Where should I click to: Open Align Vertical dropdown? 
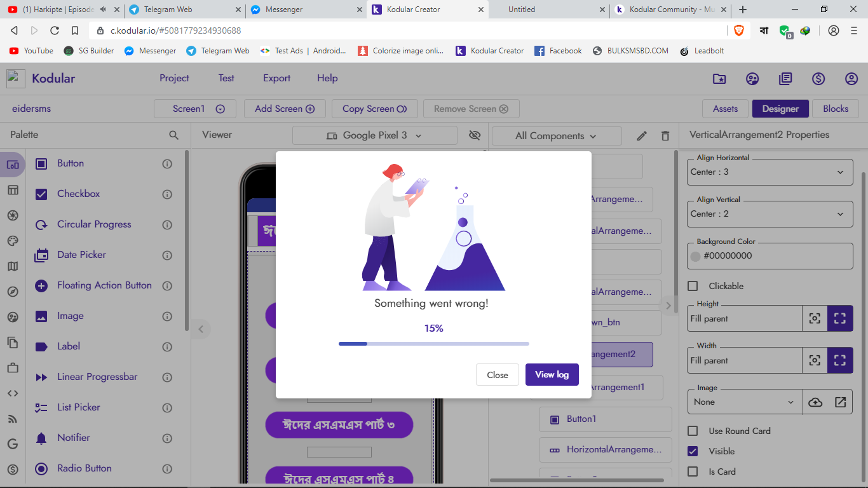pos(770,214)
